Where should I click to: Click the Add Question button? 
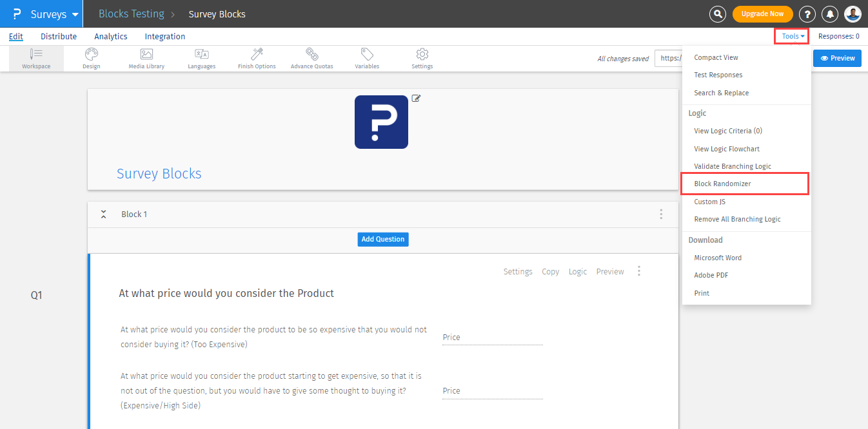coord(383,239)
